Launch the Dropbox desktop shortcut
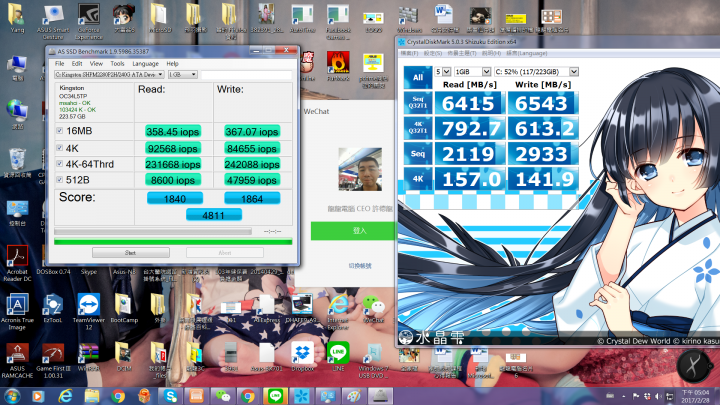 click(x=303, y=357)
